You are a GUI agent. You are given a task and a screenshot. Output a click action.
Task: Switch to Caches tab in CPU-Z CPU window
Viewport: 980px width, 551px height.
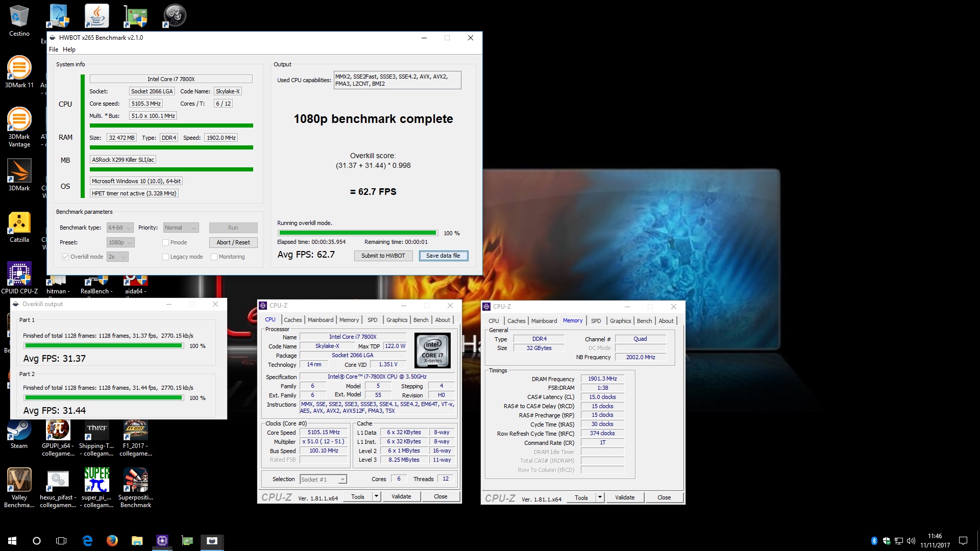[x=292, y=320]
